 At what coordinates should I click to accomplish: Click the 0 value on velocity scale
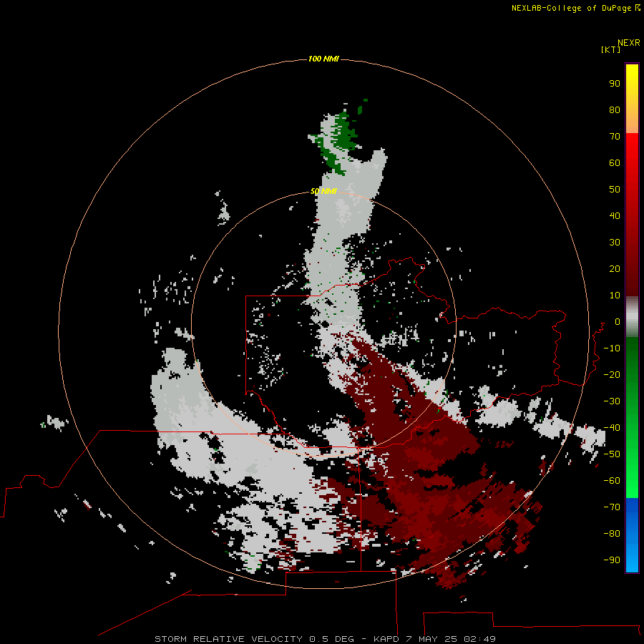618,321
